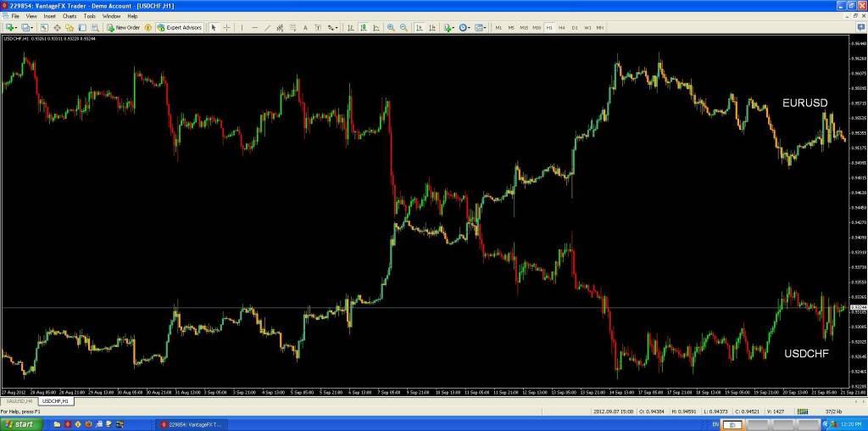Open the Charts menu
This screenshot has height=431, width=868.
[70, 16]
